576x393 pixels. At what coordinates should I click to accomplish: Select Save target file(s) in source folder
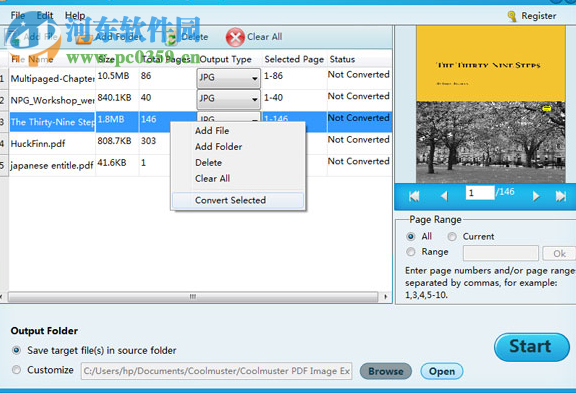[16, 350]
